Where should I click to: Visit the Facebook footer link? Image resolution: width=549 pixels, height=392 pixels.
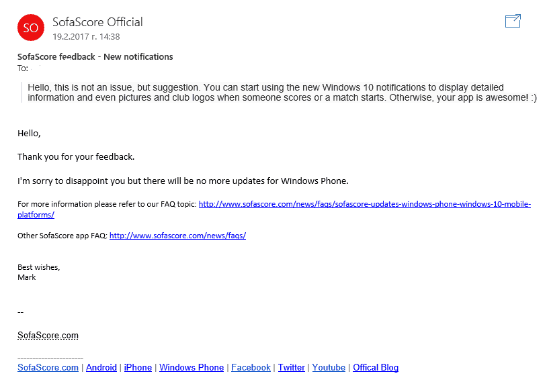point(251,368)
